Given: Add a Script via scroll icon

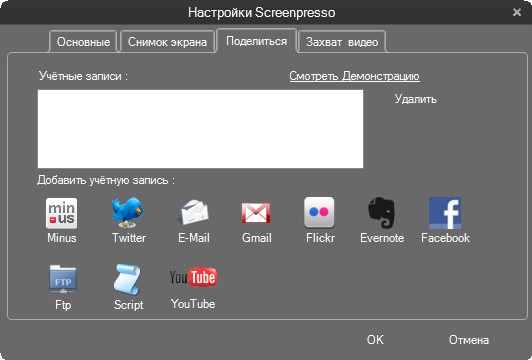Looking at the screenshot, I should [x=127, y=280].
